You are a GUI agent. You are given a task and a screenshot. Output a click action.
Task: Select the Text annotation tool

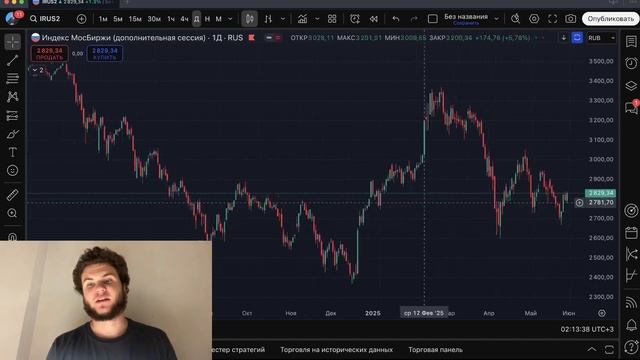point(13,152)
